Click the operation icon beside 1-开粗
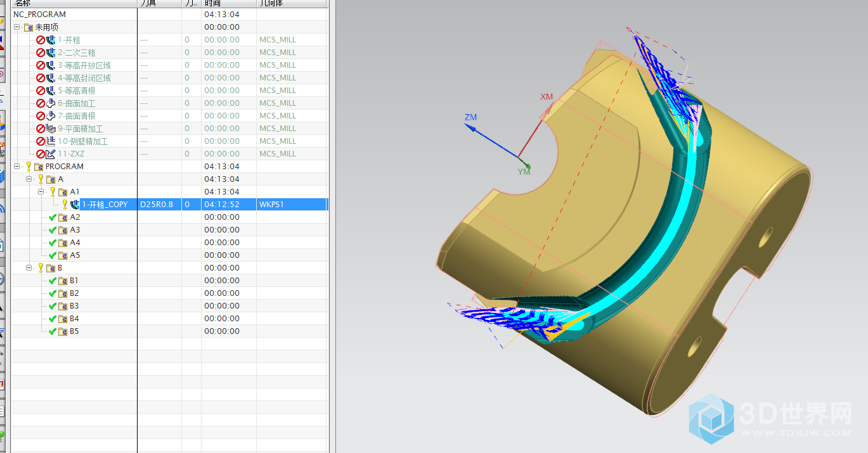 click(x=51, y=40)
